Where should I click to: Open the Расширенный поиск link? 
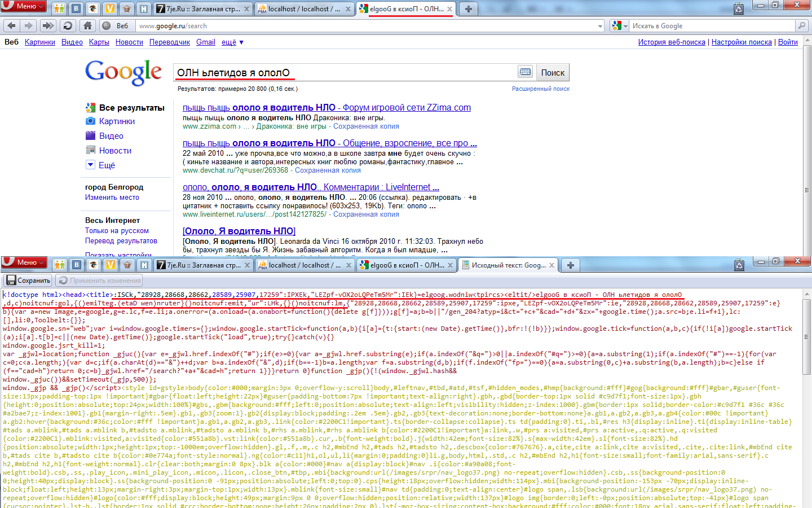(540, 89)
